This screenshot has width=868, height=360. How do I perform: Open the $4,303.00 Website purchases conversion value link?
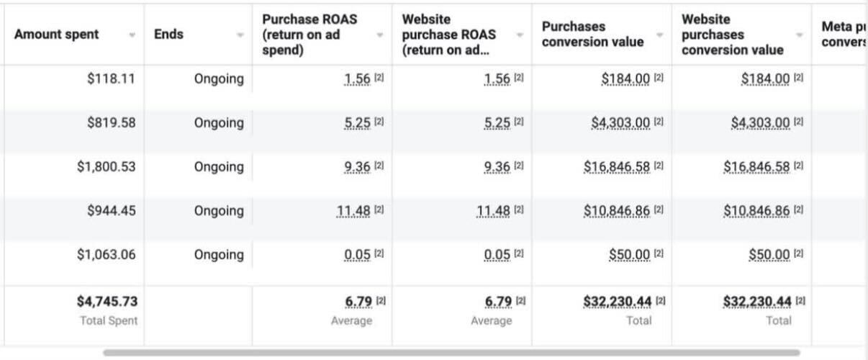[760, 123]
